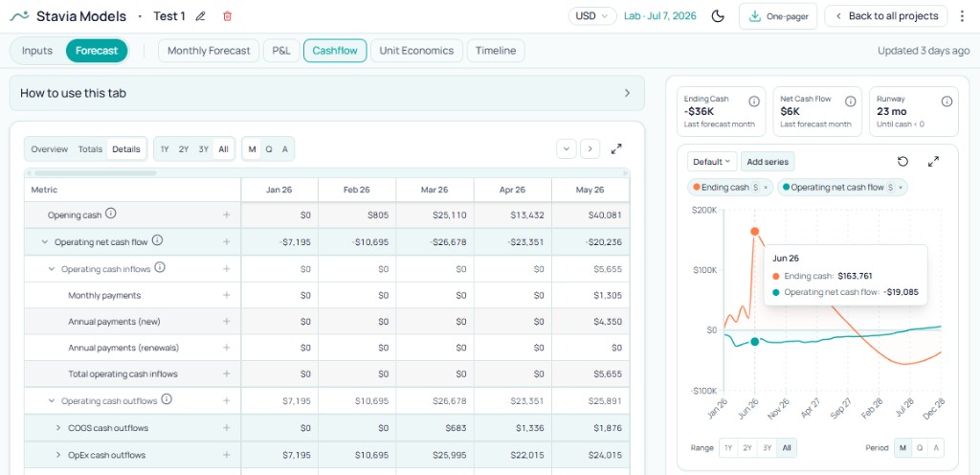Show info for Net Cash Flow card
The width and height of the screenshot is (980, 475).
pos(851,102)
